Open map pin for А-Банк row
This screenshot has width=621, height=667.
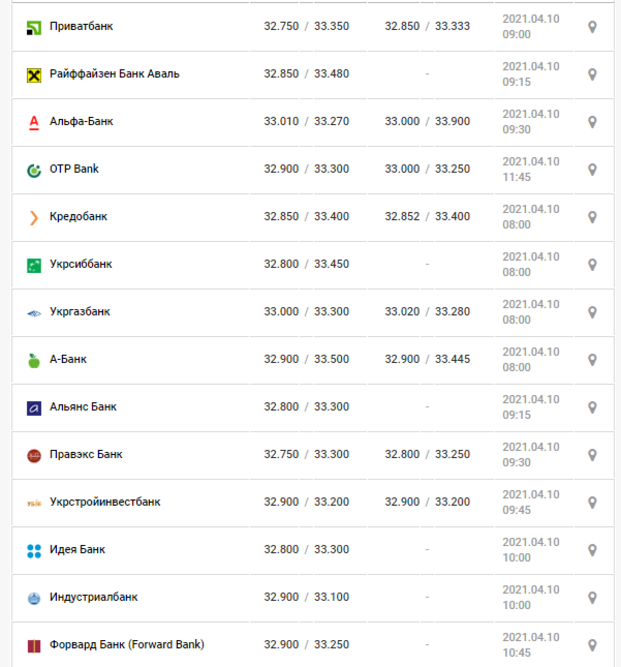[x=592, y=360]
